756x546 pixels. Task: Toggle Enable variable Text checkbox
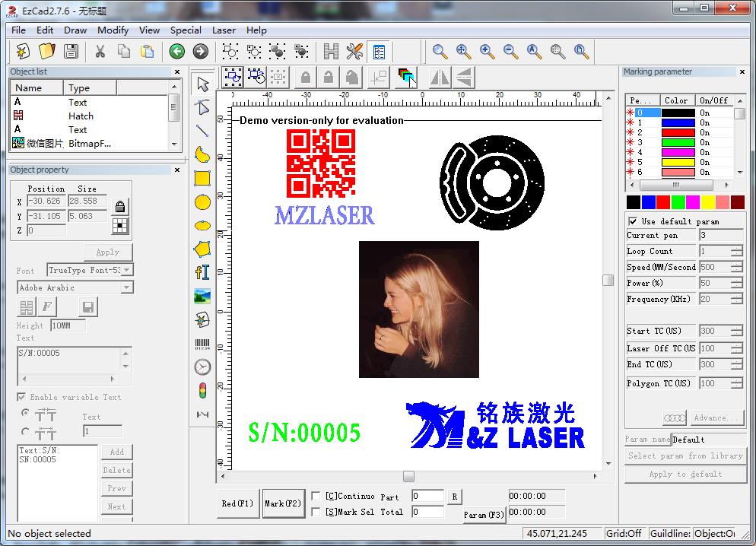click(x=21, y=397)
